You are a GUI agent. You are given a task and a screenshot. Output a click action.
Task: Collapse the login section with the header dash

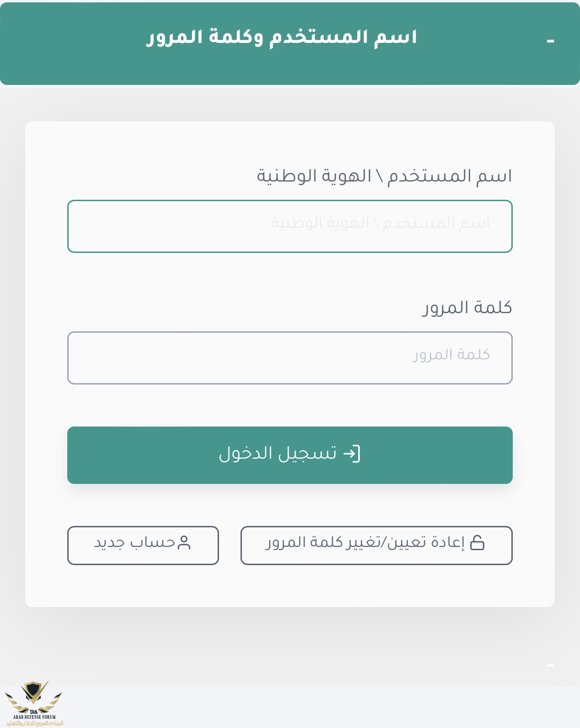(550, 42)
